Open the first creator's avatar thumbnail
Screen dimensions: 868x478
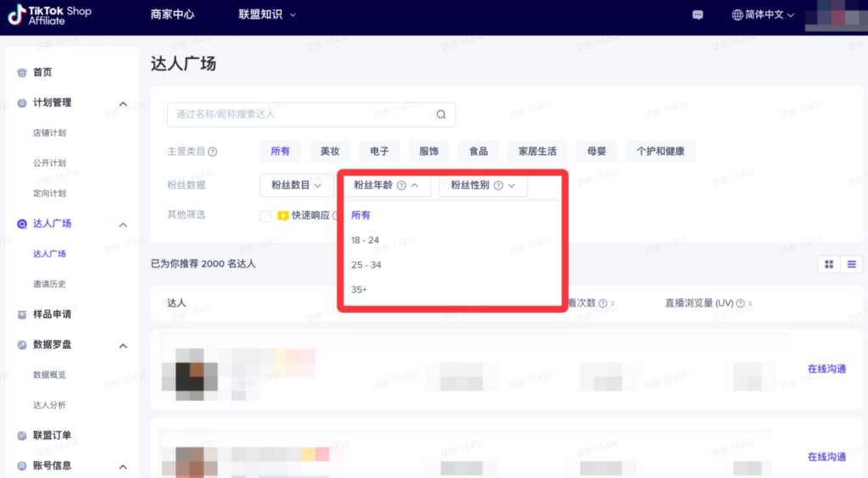pyautogui.click(x=190, y=375)
